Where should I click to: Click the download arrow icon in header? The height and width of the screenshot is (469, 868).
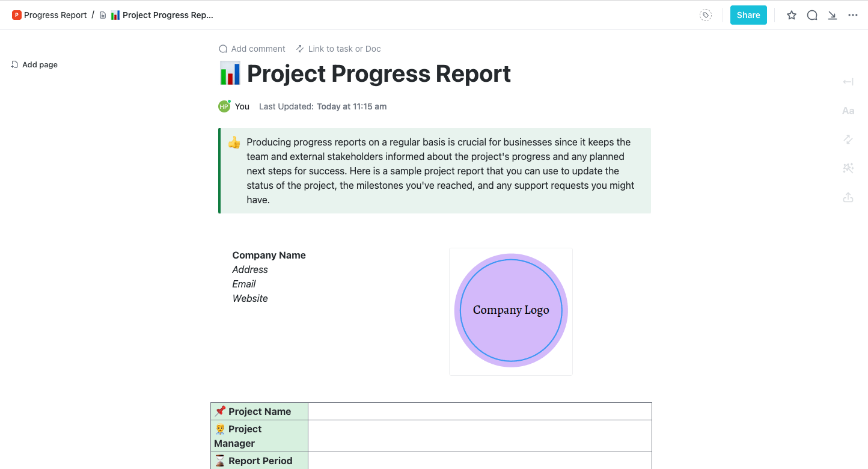(833, 15)
